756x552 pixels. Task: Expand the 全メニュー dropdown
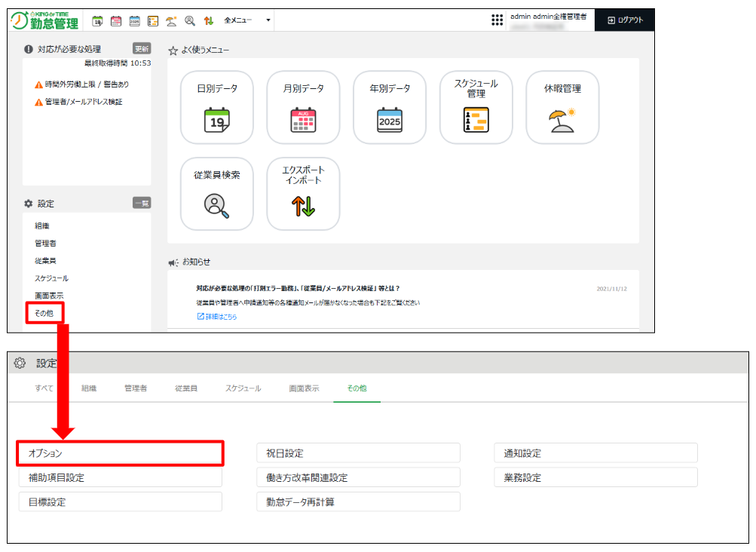pyautogui.click(x=247, y=20)
